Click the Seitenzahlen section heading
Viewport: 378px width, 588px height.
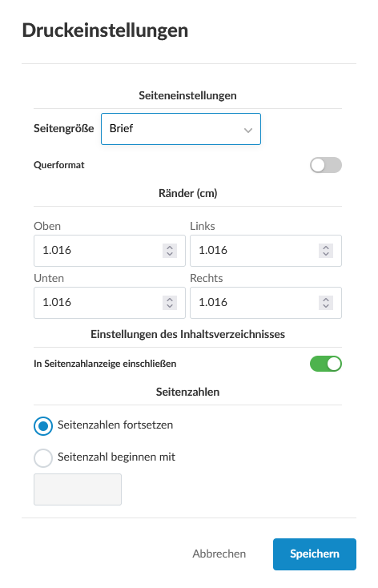pyautogui.click(x=187, y=392)
